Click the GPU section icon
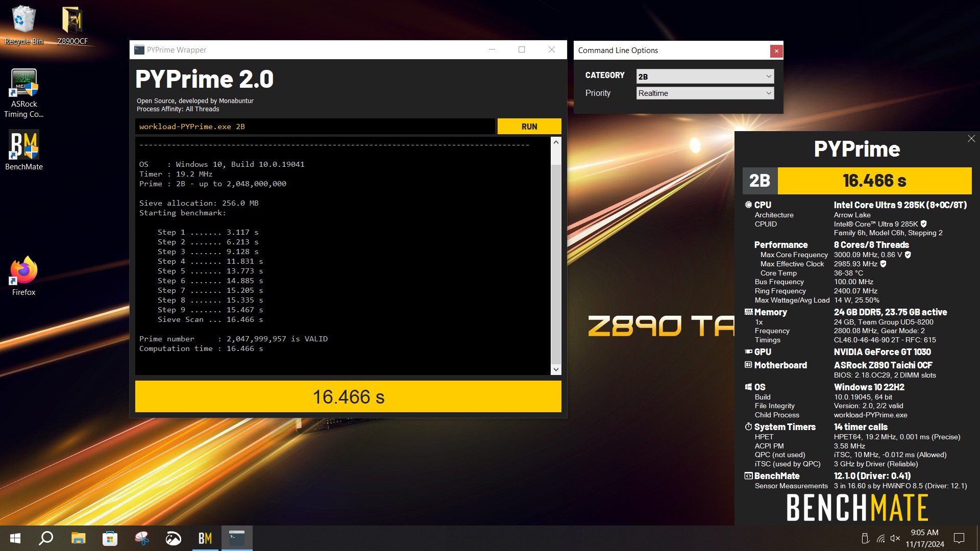The width and height of the screenshot is (980, 551). [x=748, y=352]
